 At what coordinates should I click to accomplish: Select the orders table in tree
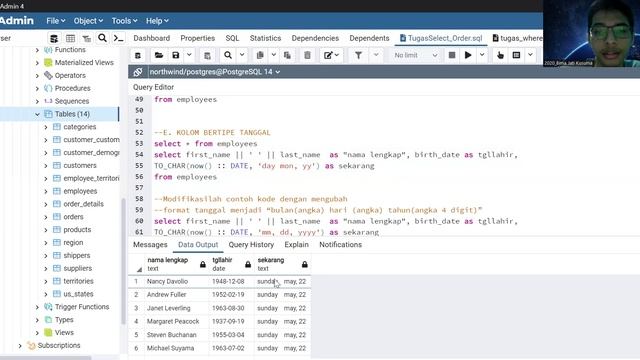(73, 217)
